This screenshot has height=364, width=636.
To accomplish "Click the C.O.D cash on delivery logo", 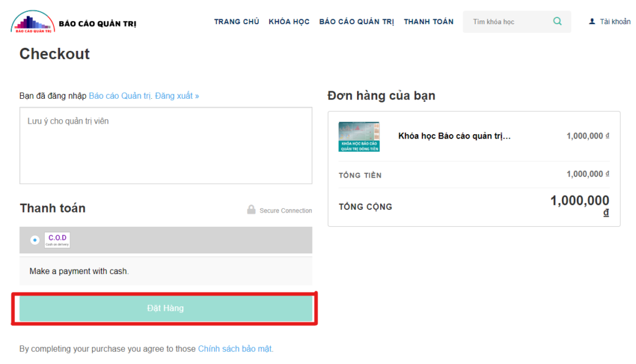I will 57,240.
